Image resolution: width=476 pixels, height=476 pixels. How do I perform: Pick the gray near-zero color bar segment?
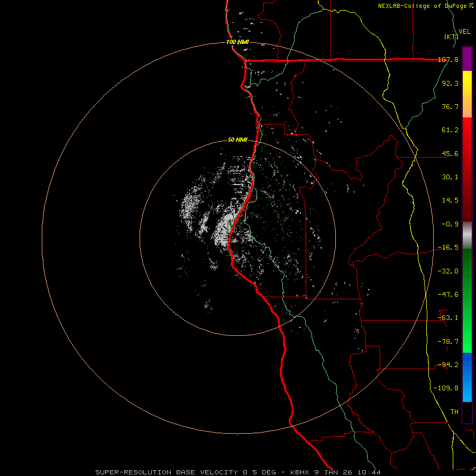[467, 234]
